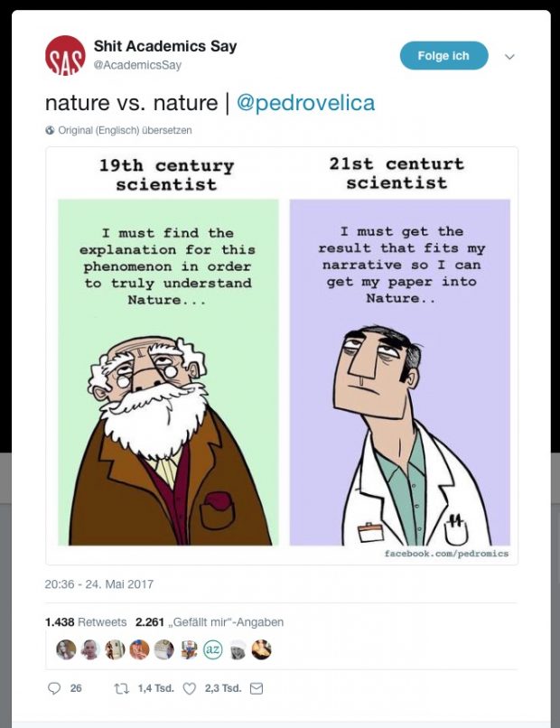Click the @AcademicsSay handle
560x728 pixels.
(x=137, y=65)
